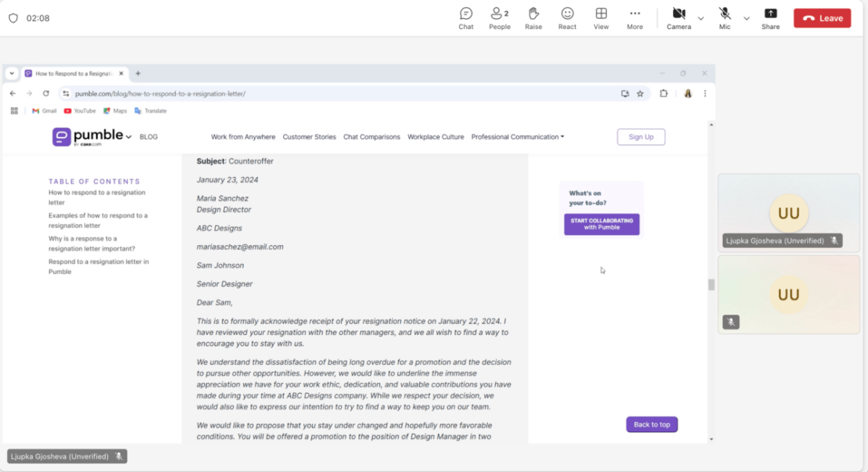This screenshot has width=868, height=472.
Task: Change the meeting View layout
Action: [601, 18]
